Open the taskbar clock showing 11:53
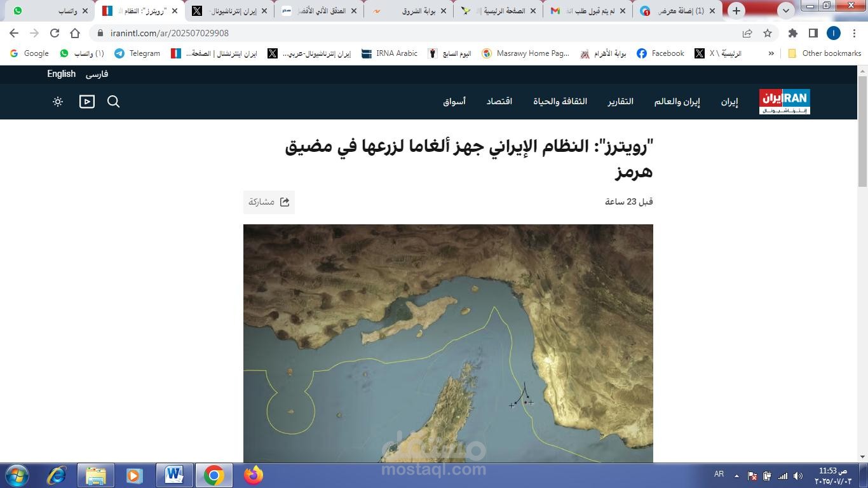 832,476
